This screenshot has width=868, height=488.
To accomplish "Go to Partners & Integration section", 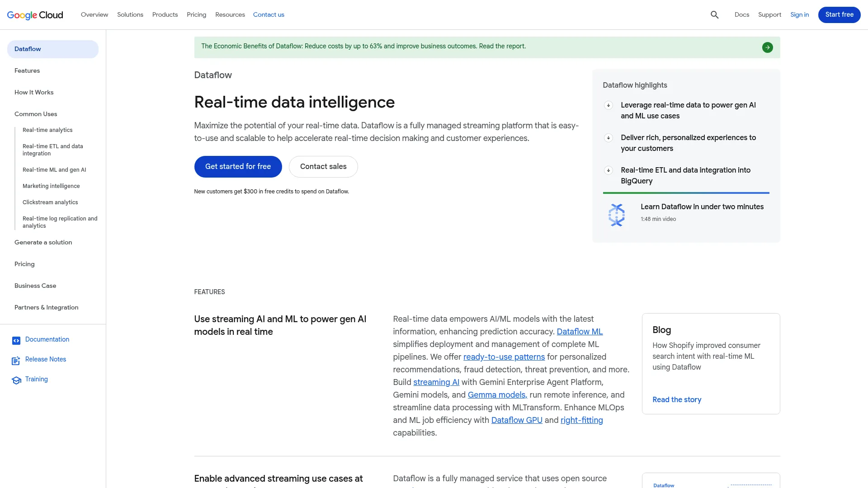I will (x=47, y=308).
